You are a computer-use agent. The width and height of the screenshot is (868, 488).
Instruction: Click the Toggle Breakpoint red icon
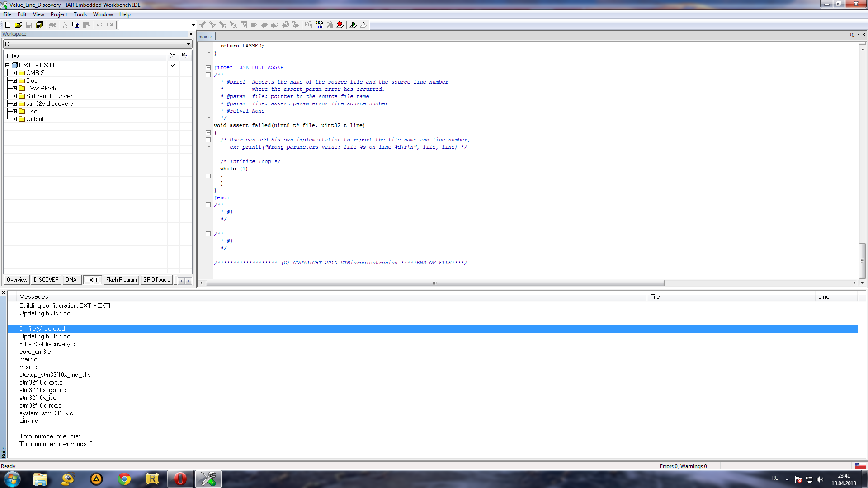pos(340,25)
